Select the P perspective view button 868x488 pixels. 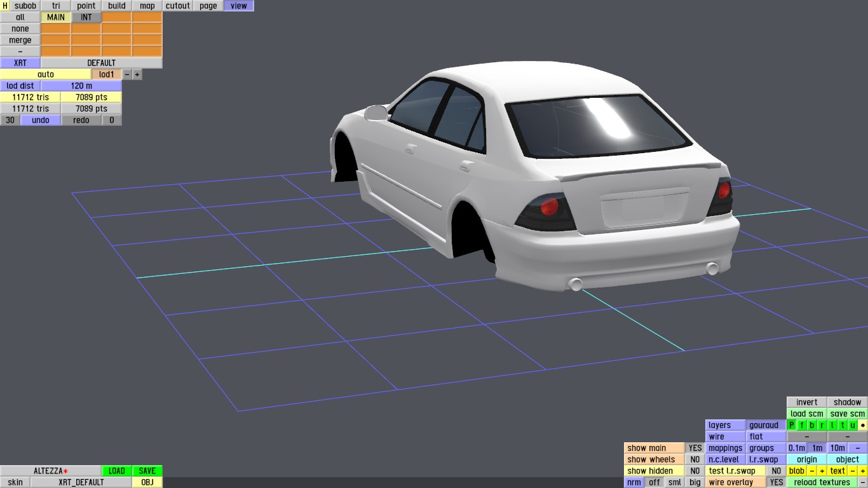tap(792, 425)
